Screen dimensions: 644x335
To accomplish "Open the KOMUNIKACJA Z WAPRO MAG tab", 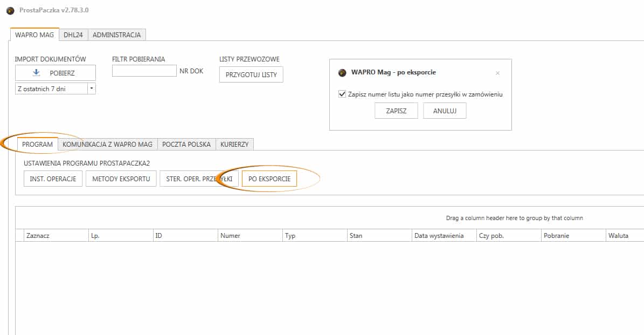I will (x=108, y=144).
